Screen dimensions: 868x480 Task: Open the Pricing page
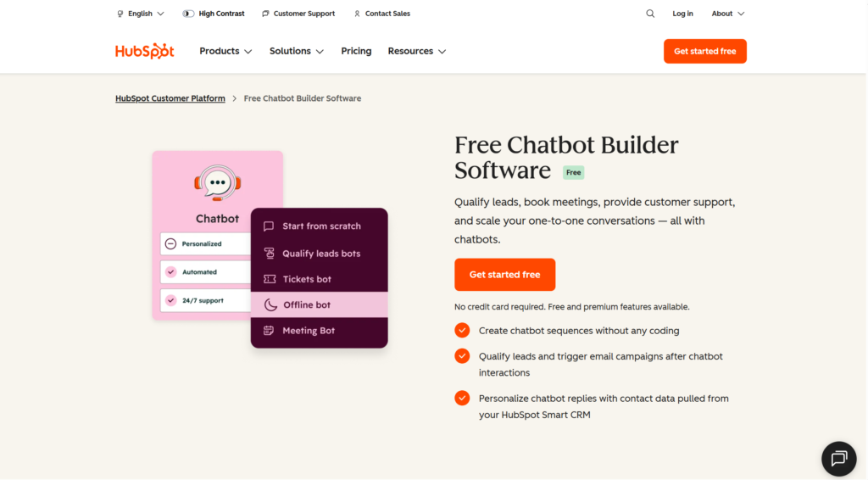click(356, 51)
